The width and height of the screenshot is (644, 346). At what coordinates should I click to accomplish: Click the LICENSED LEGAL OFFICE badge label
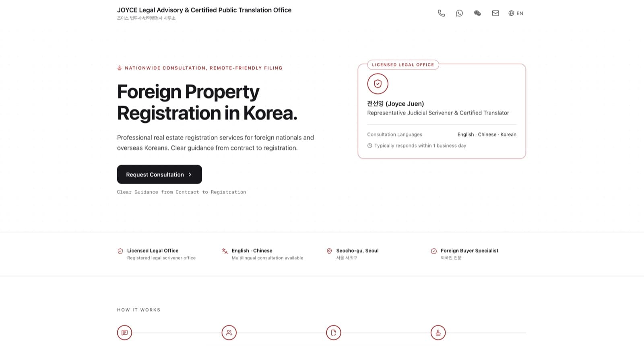pyautogui.click(x=403, y=65)
